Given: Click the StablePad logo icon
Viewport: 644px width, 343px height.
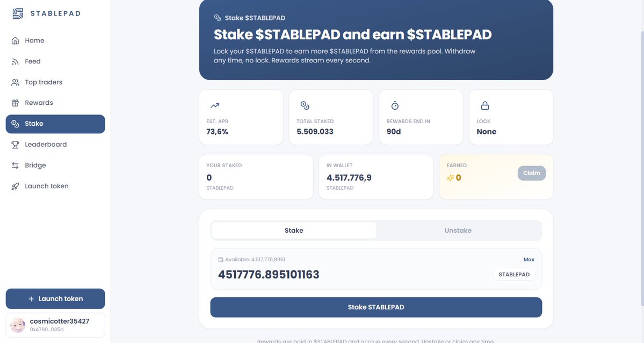Looking at the screenshot, I should (18, 13).
